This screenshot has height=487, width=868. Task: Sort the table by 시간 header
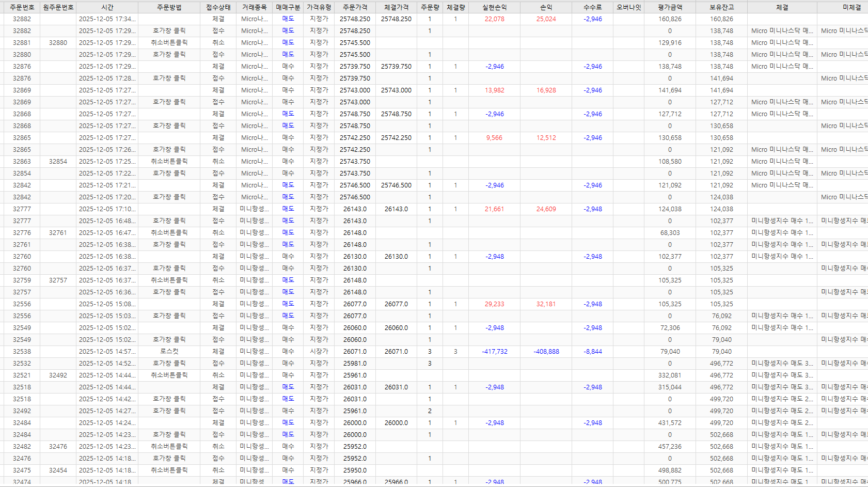coord(107,7)
